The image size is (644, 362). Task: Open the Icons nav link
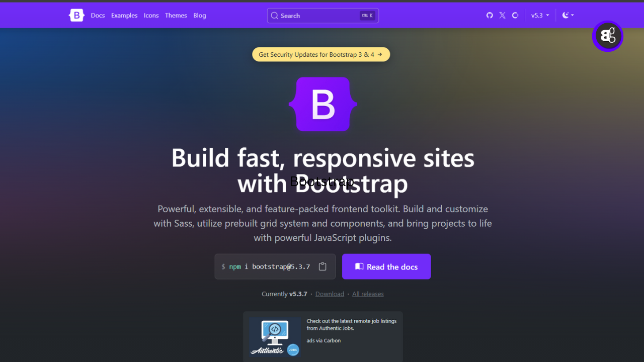click(x=151, y=16)
